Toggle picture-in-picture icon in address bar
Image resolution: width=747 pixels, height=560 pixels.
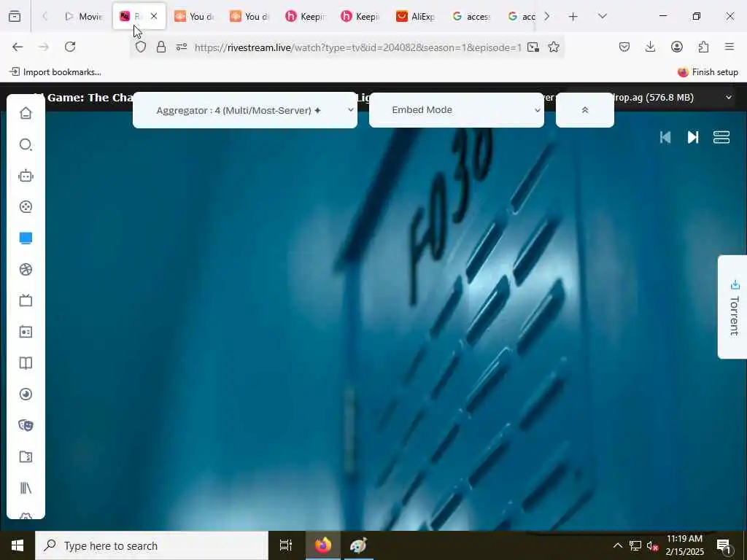pos(533,47)
